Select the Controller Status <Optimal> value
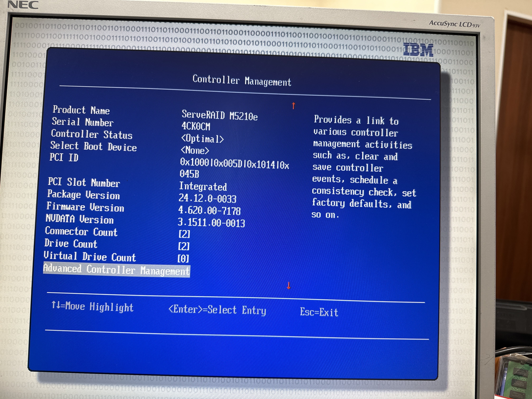The height and width of the screenshot is (399, 532). (x=203, y=139)
